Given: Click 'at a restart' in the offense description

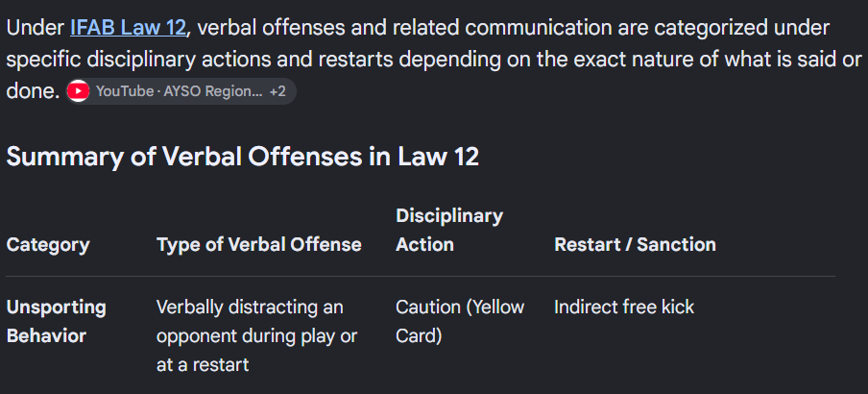Looking at the screenshot, I should (203, 364).
